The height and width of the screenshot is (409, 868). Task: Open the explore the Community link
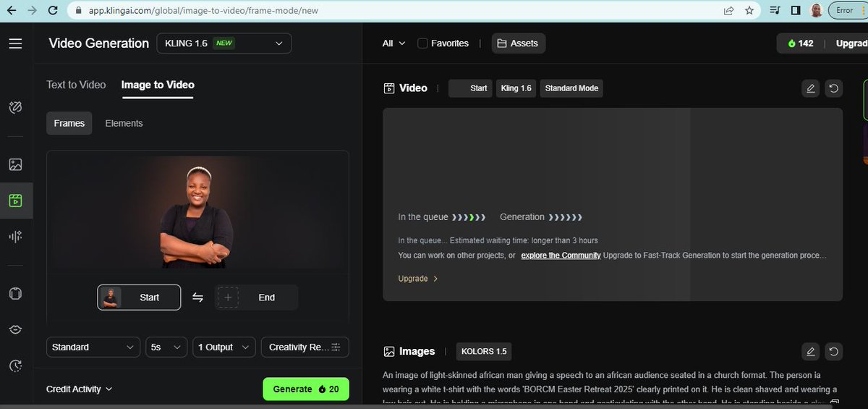coord(561,256)
